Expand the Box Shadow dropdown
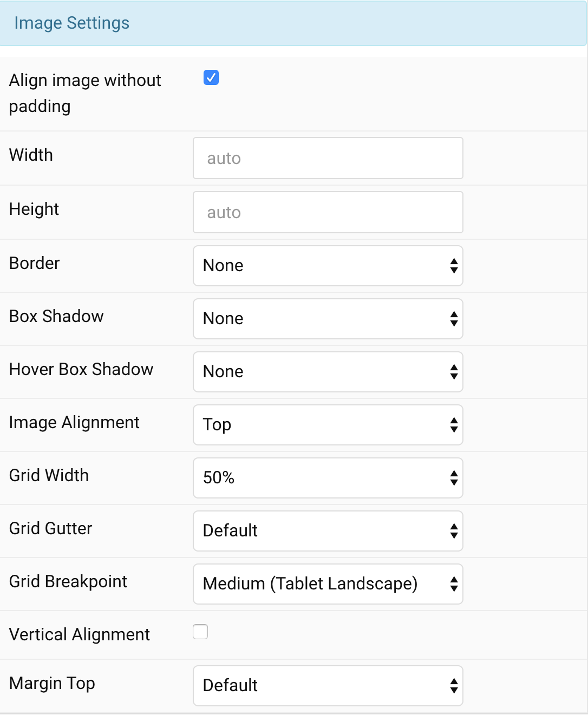This screenshot has height=715, width=588. coord(328,319)
